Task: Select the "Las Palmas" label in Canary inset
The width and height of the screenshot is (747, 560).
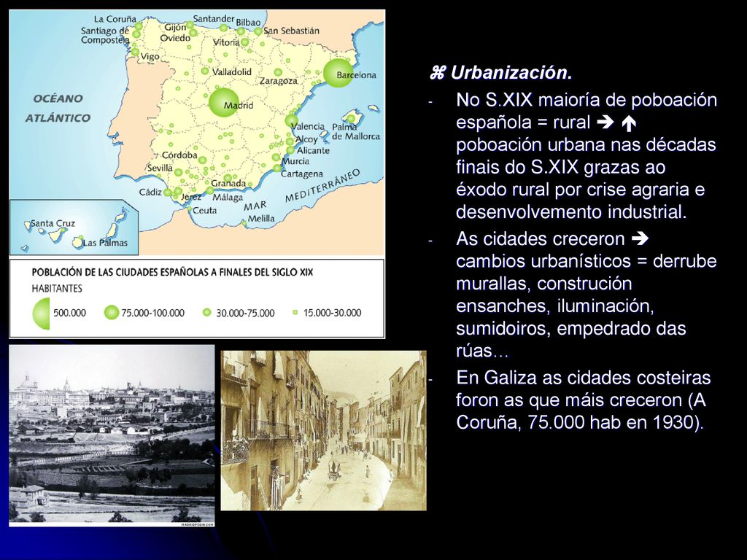Action: click(x=105, y=243)
